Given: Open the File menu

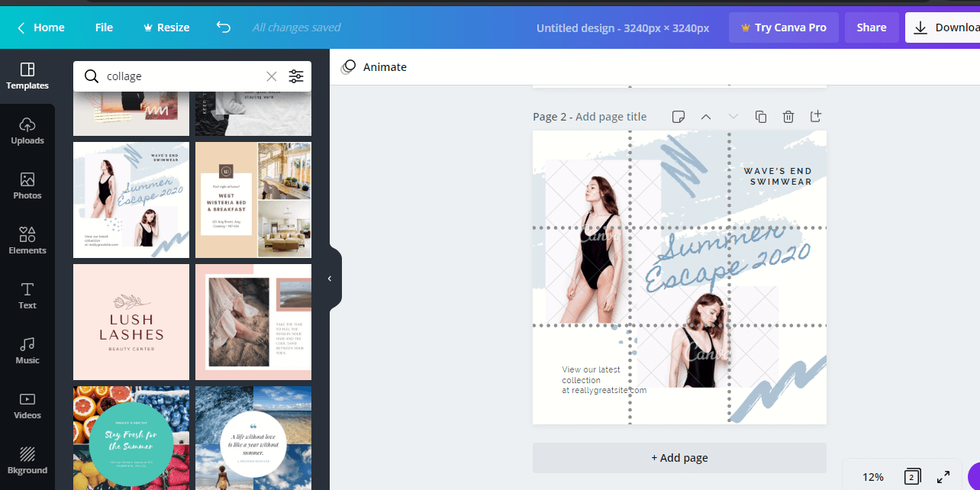Looking at the screenshot, I should (103, 27).
